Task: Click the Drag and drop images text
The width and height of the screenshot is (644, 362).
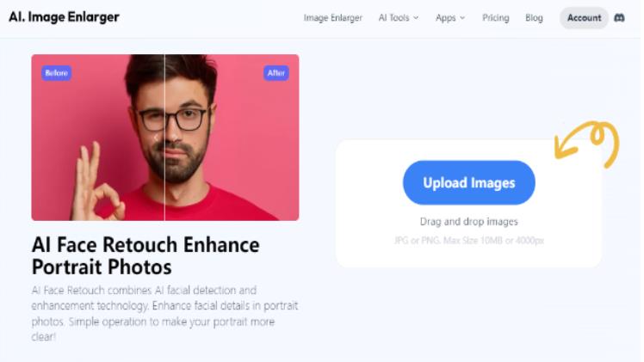Action: click(x=468, y=222)
